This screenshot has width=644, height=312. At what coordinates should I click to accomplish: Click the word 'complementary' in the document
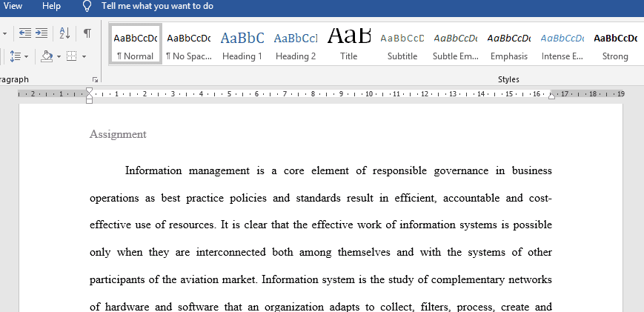[467, 280]
